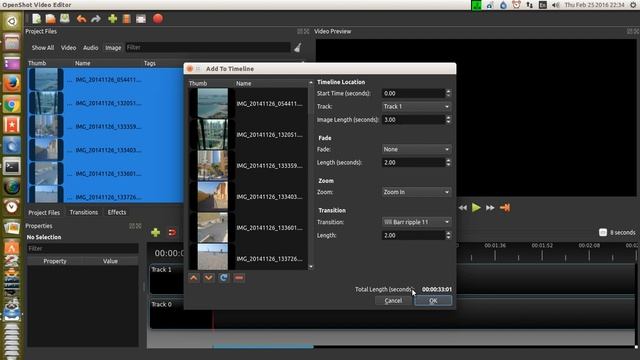Image resolution: width=640 pixels, height=360 pixels.
Task: Open Firefox from the Ubuntu launcher
Action: [x=12, y=83]
